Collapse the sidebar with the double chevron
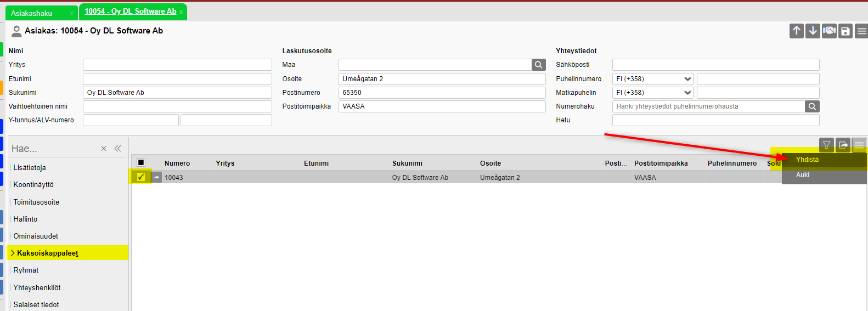The width and height of the screenshot is (868, 311). click(117, 149)
